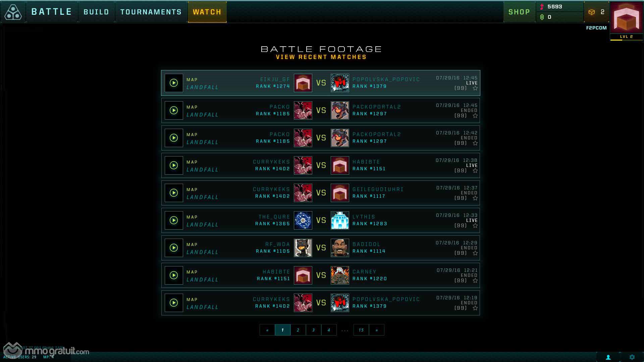Open the TOURNAMENTS tab

coord(151,12)
